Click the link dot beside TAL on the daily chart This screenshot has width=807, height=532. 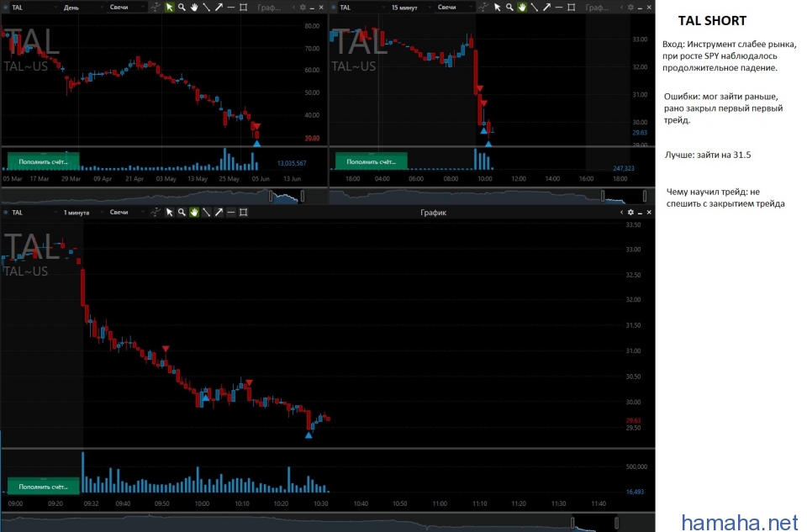pyautogui.click(x=6, y=8)
